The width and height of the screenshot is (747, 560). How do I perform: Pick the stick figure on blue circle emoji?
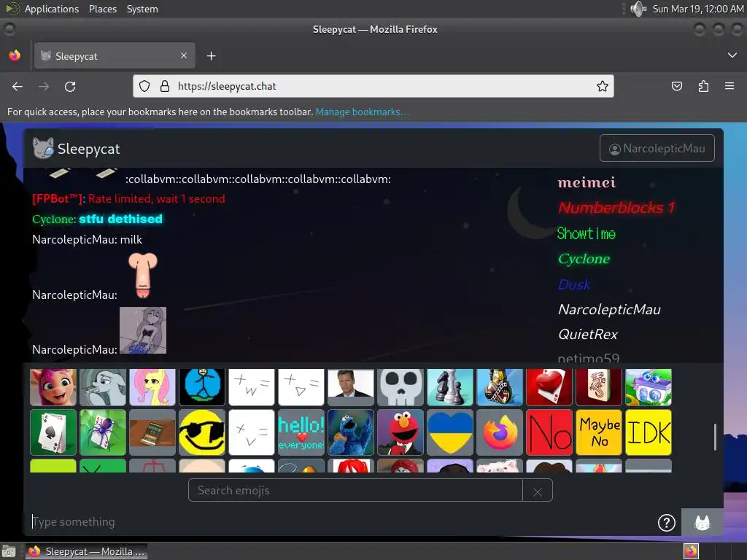tap(202, 387)
